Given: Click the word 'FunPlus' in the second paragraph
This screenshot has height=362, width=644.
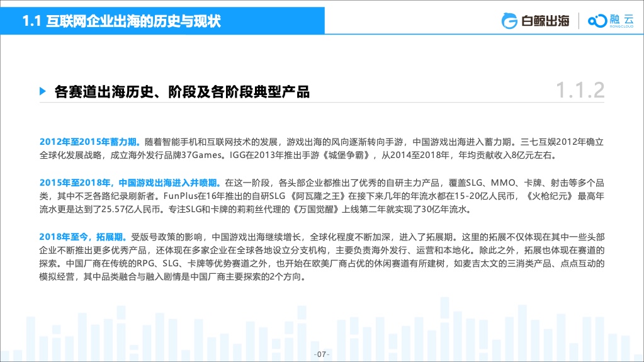Looking at the screenshot, I should click(180, 196).
